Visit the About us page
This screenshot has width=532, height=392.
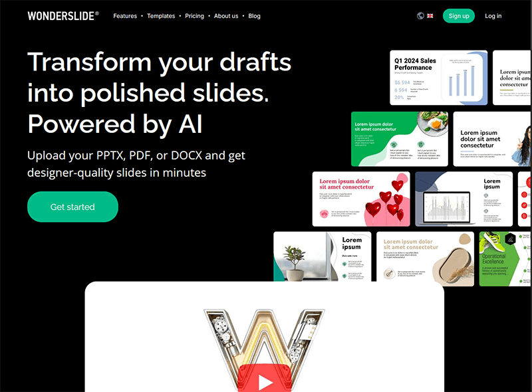pyautogui.click(x=226, y=16)
